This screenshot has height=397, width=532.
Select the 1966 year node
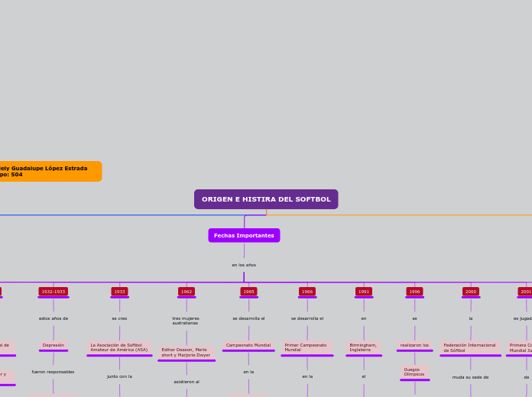[307, 292]
